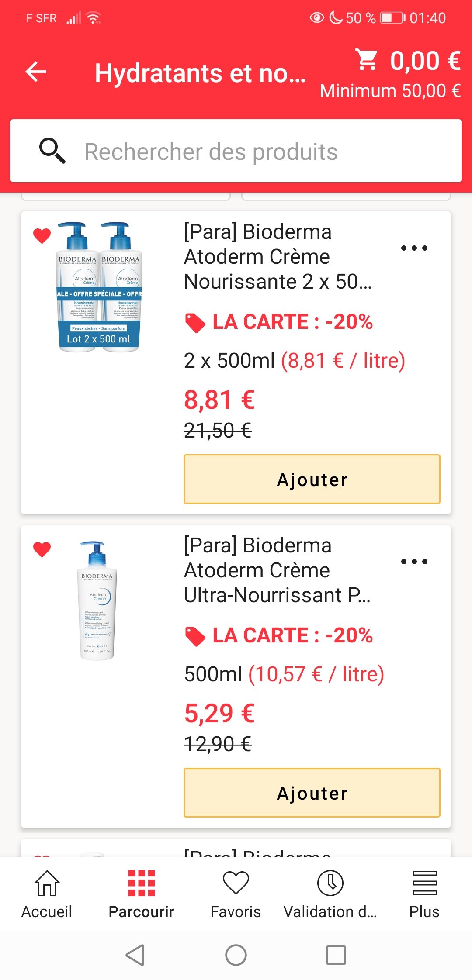Tap the back arrow in the header

[36, 72]
